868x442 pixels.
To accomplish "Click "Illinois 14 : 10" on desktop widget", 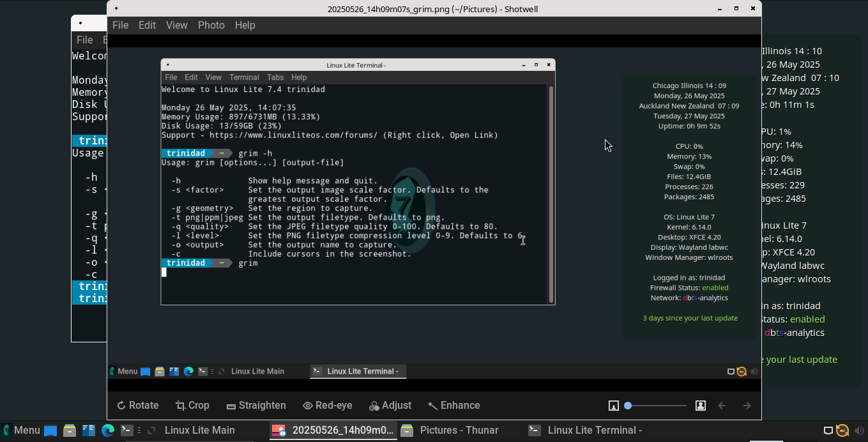I will (792, 51).
